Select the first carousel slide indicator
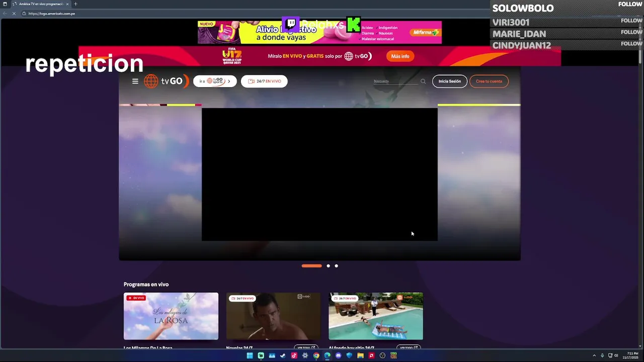Image resolution: width=644 pixels, height=362 pixels. [311, 265]
